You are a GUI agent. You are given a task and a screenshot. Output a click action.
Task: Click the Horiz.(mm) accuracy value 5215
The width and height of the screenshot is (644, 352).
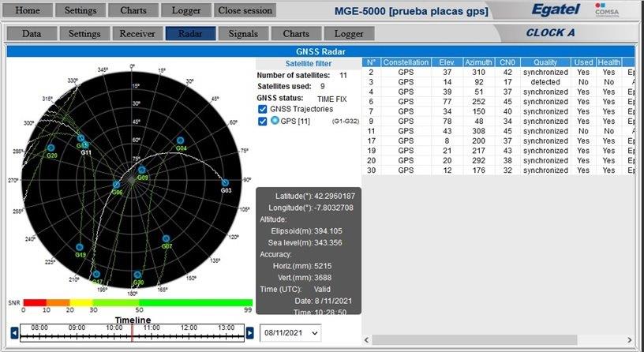(x=323, y=266)
